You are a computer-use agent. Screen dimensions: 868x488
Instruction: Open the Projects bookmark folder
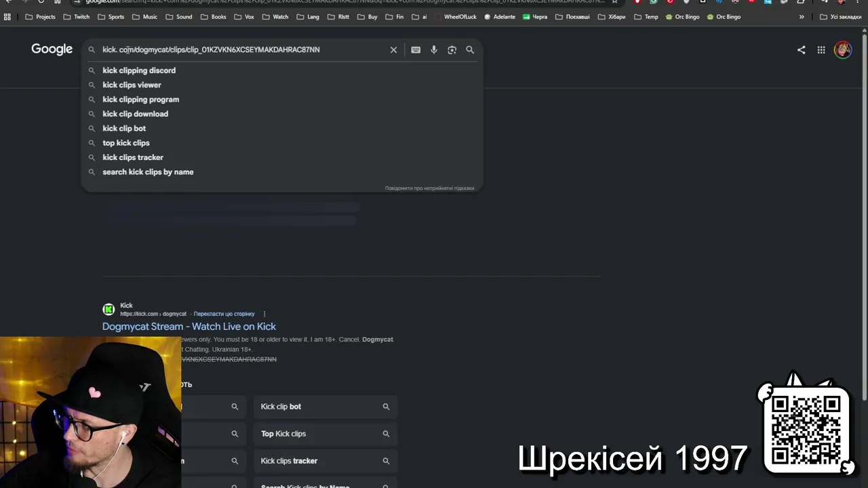[x=40, y=17]
